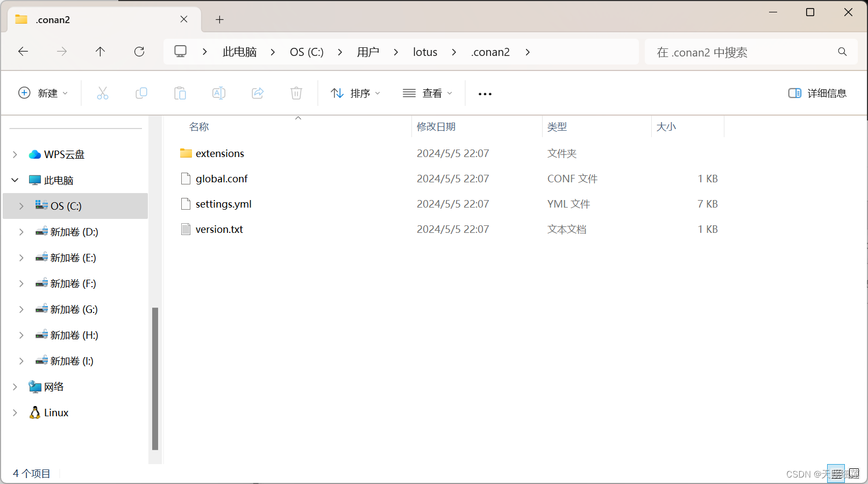Click the computer icon in address bar
The width and height of the screenshot is (868, 484).
(181, 52)
